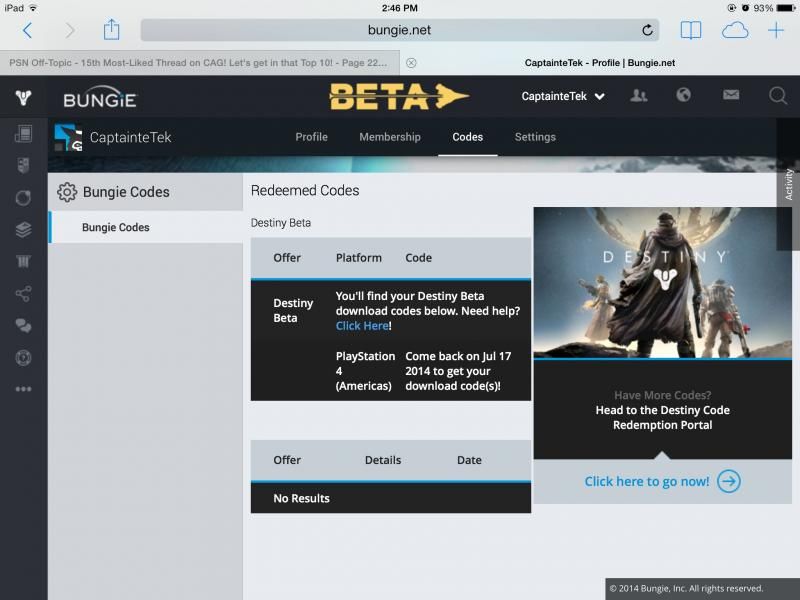Viewport: 800px width, 600px height.
Task: Open the Profile tab
Action: pyautogui.click(x=311, y=137)
